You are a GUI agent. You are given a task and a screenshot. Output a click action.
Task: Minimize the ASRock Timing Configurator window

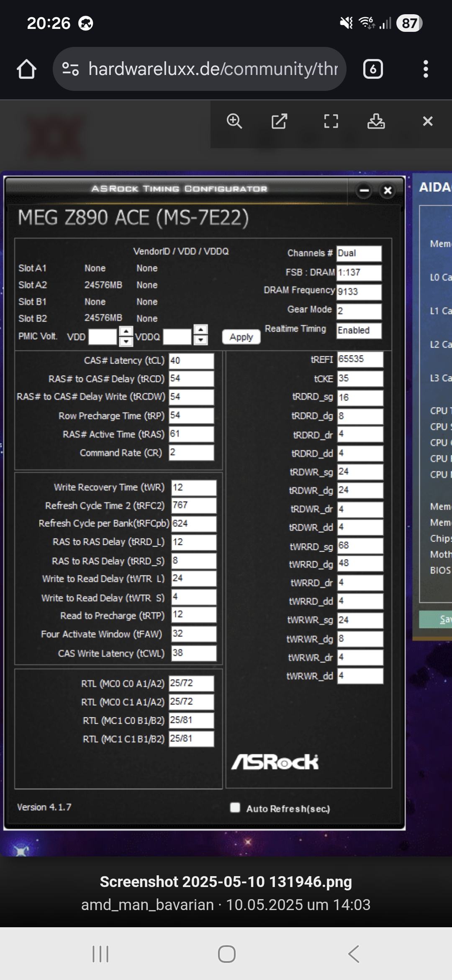[364, 191]
